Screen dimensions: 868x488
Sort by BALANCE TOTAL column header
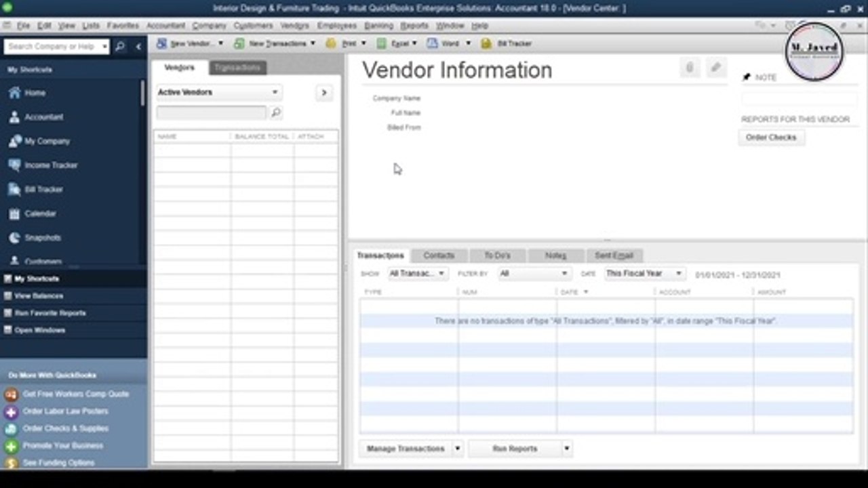click(262, 137)
